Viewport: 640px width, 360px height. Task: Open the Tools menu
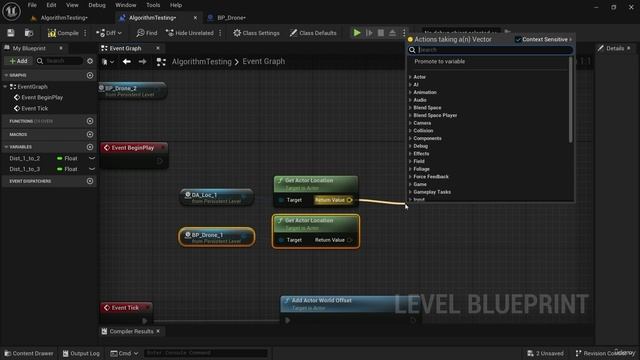tap(153, 5)
